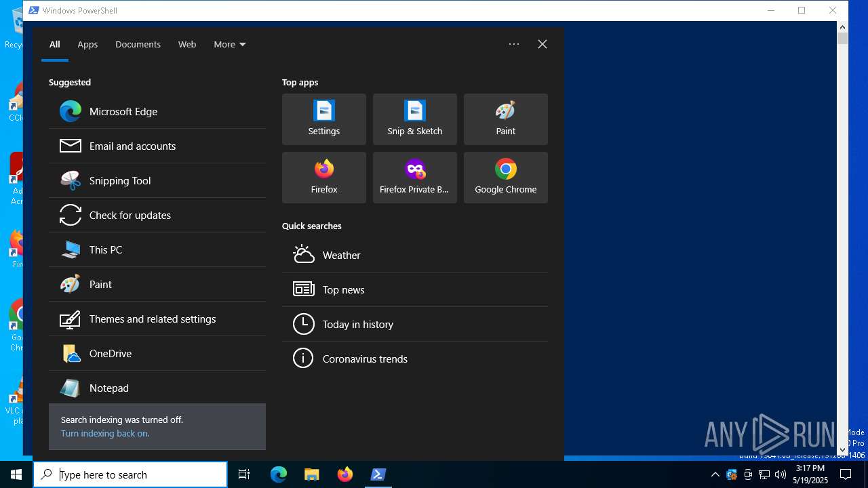This screenshot has width=868, height=488.
Task: Open Firefox Private Browsing tile
Action: pyautogui.click(x=415, y=178)
